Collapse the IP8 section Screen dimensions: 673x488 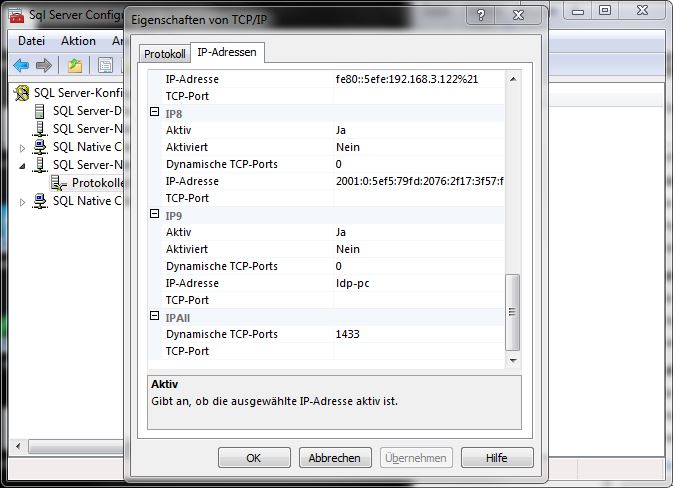[154, 113]
